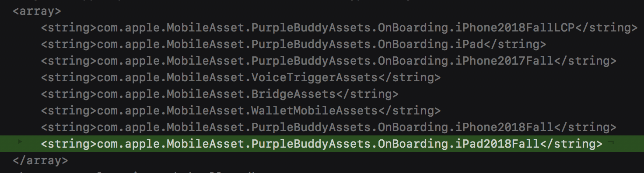The height and width of the screenshot is (173, 644).
Task: Click the end-of-line marker after iPad2018Fall string
Action: click(x=611, y=142)
